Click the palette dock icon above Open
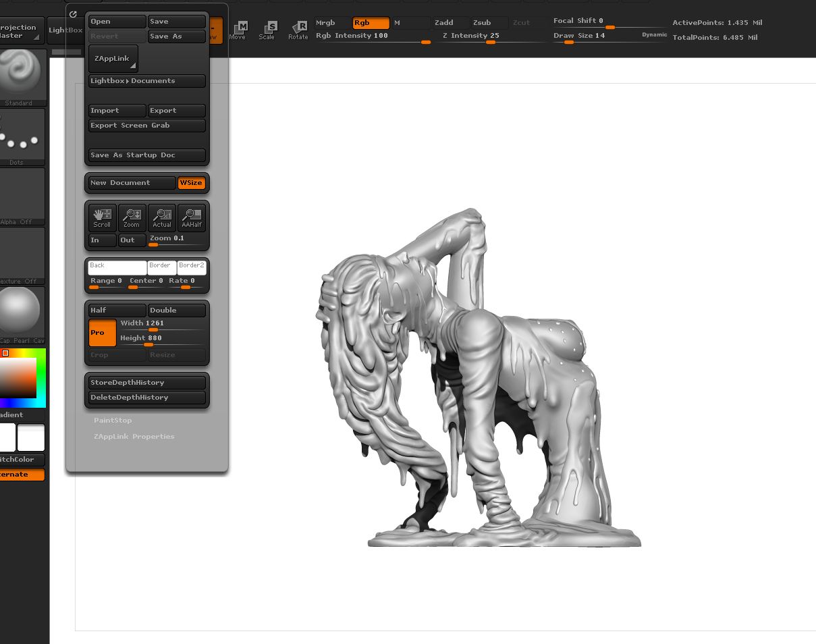Image resolution: width=816 pixels, height=644 pixels. 74,14
